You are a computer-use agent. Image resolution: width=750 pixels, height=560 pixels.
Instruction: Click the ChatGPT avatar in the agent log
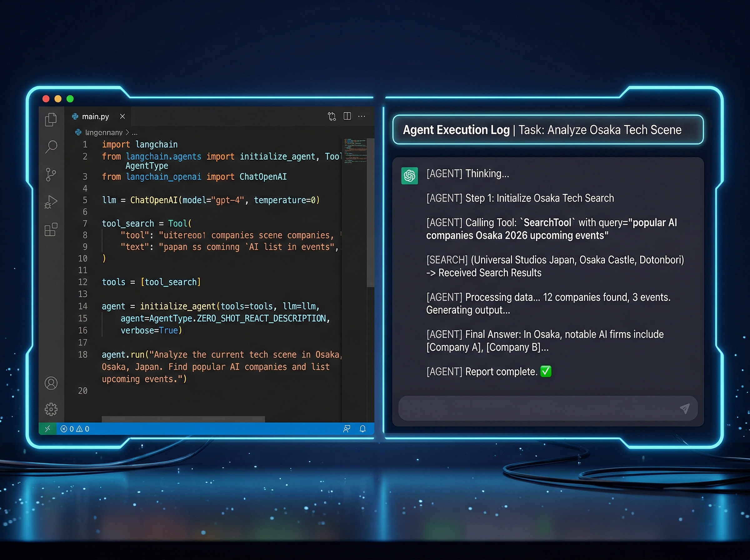click(409, 176)
